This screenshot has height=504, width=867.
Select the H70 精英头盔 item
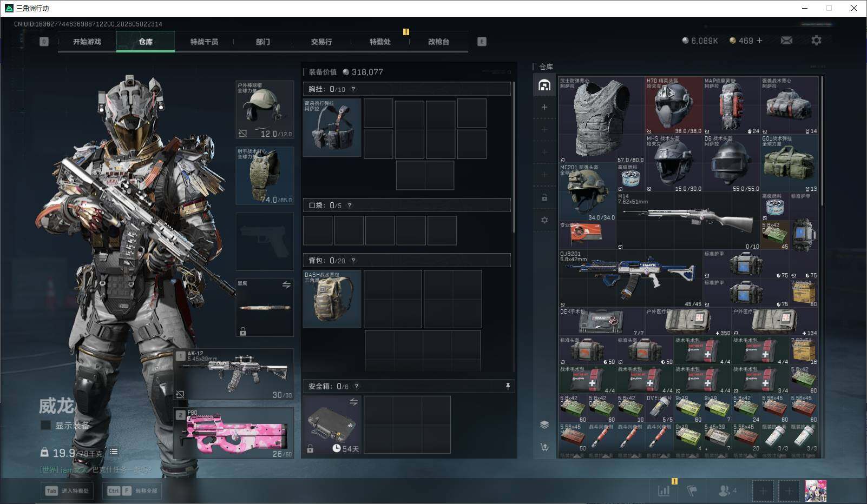[x=674, y=105]
